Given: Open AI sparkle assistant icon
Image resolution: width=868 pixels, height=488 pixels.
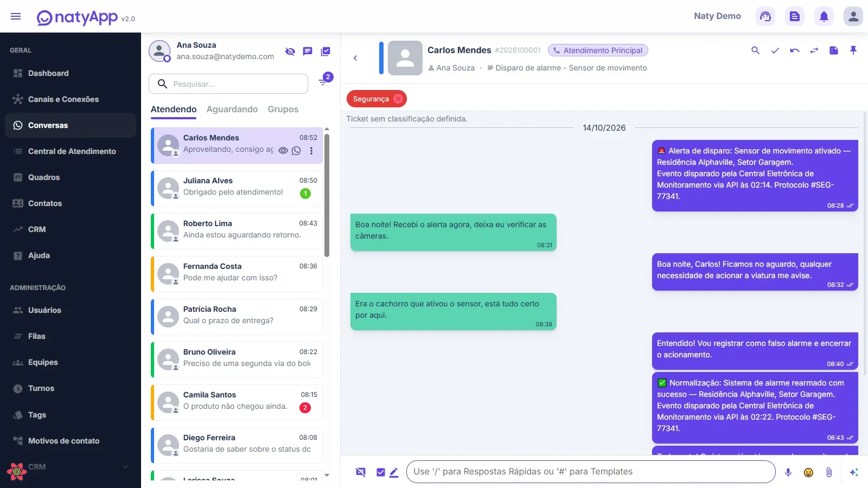Looking at the screenshot, I should (854, 472).
